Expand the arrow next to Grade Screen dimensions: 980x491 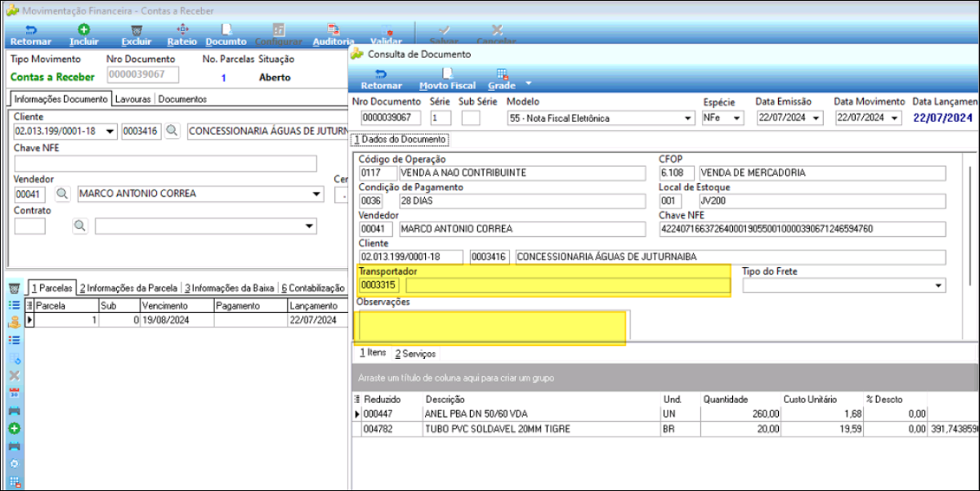[528, 82]
